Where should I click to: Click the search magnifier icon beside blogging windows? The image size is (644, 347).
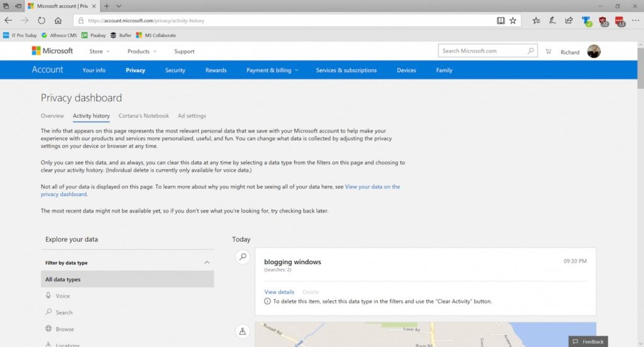click(243, 257)
